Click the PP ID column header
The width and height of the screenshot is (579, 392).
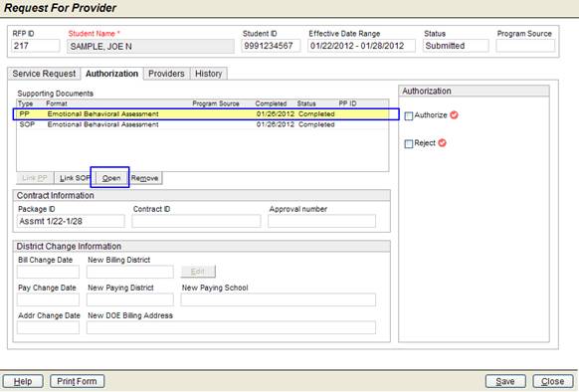click(347, 103)
